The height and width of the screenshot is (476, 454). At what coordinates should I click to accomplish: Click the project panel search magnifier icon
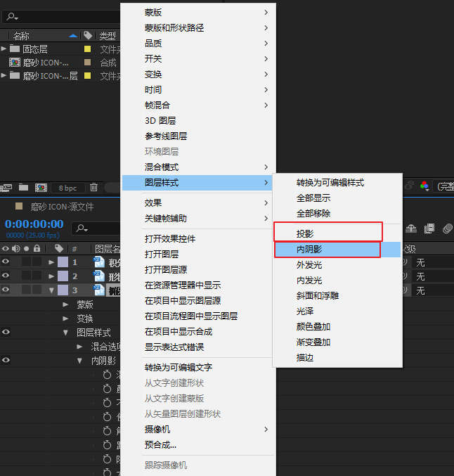(x=13, y=16)
